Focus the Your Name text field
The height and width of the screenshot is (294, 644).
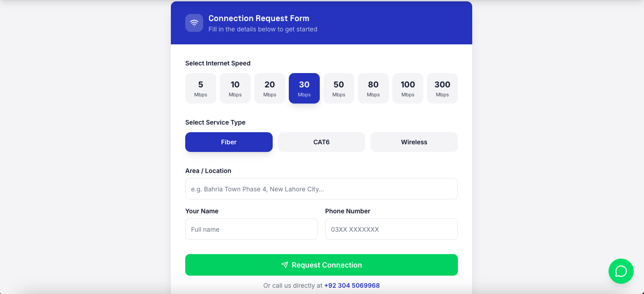251,229
